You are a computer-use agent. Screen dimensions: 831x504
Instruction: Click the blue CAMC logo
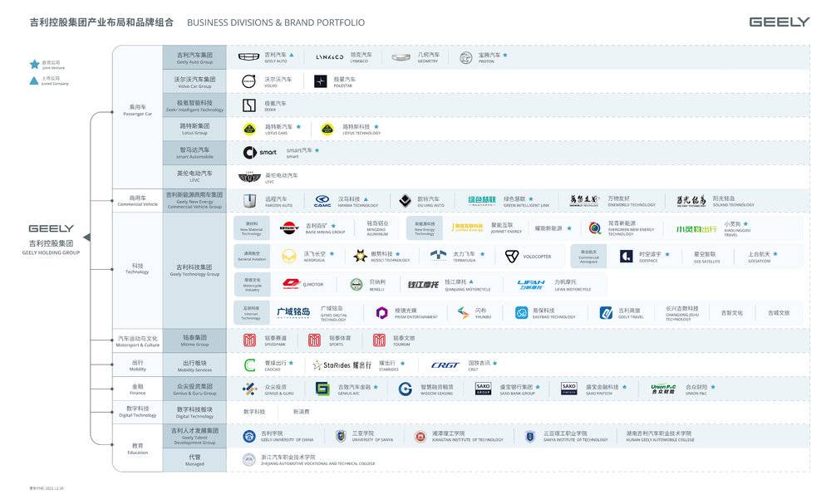[x=322, y=201]
